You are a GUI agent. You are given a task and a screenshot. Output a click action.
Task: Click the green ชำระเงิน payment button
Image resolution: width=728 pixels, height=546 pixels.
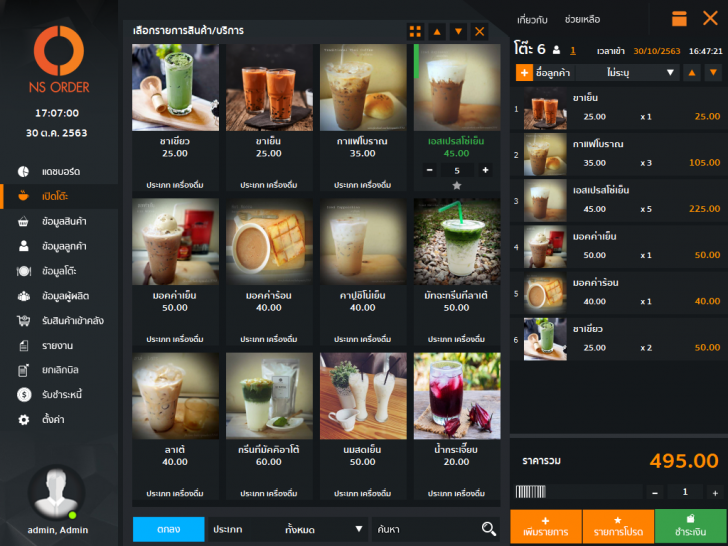tap(690, 526)
